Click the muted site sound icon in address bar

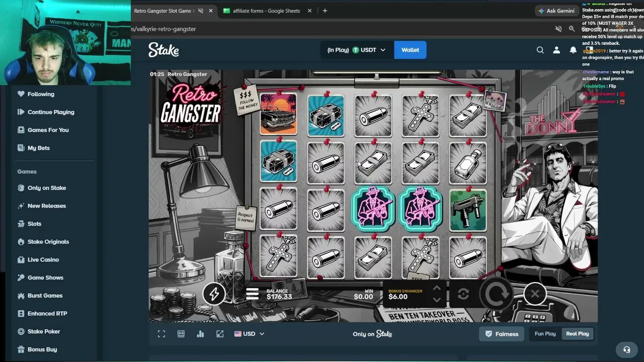558,29
